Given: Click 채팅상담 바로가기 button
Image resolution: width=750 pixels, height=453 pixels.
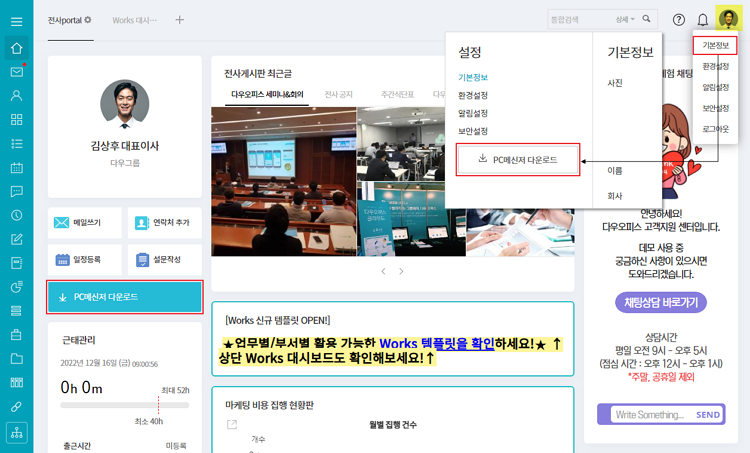Looking at the screenshot, I should [x=659, y=303].
